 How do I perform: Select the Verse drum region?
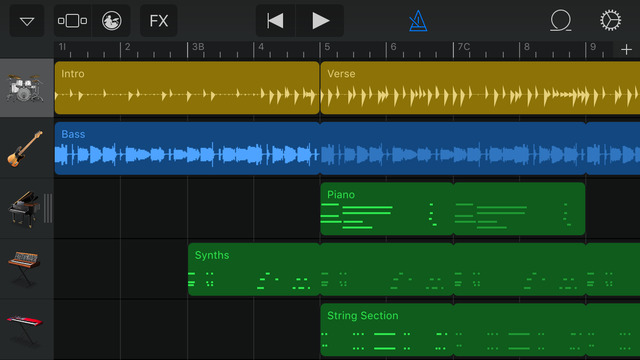480,88
